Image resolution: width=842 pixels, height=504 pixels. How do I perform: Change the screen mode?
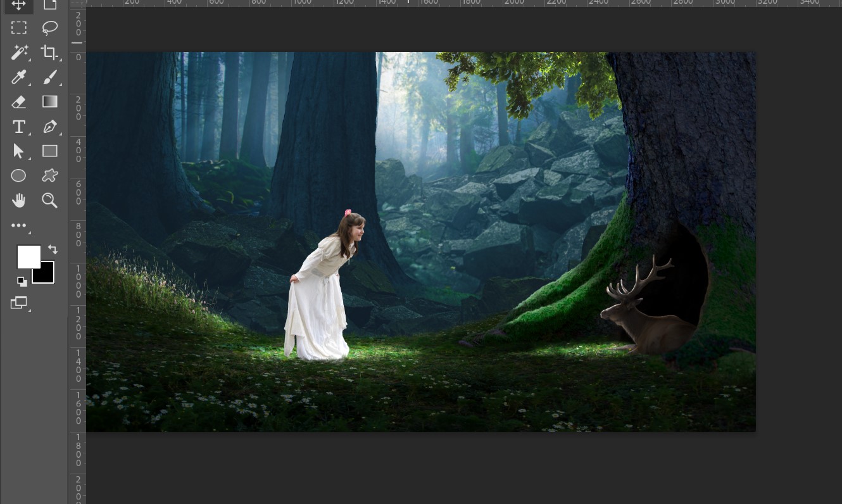tap(19, 303)
